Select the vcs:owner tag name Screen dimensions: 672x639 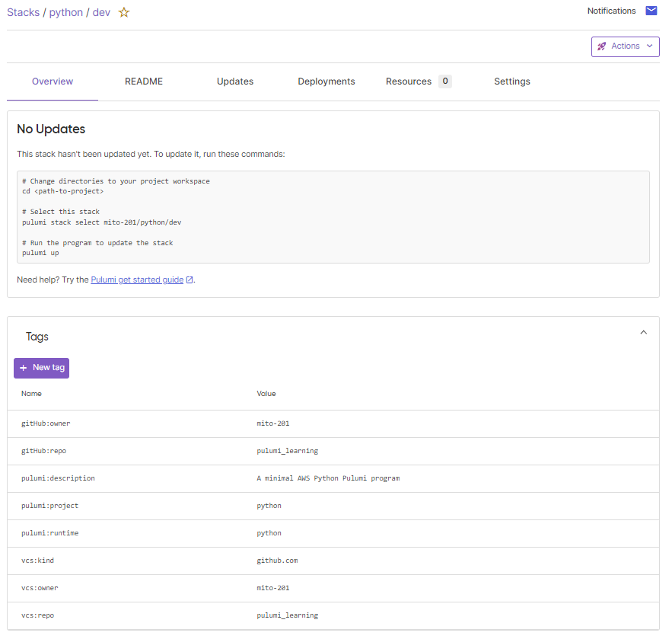[40, 588]
